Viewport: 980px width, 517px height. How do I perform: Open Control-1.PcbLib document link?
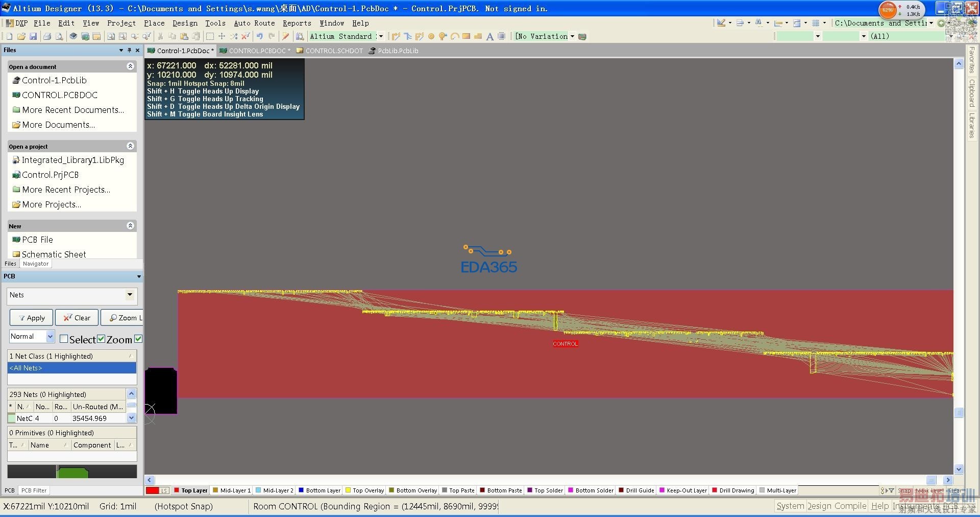pyautogui.click(x=54, y=80)
